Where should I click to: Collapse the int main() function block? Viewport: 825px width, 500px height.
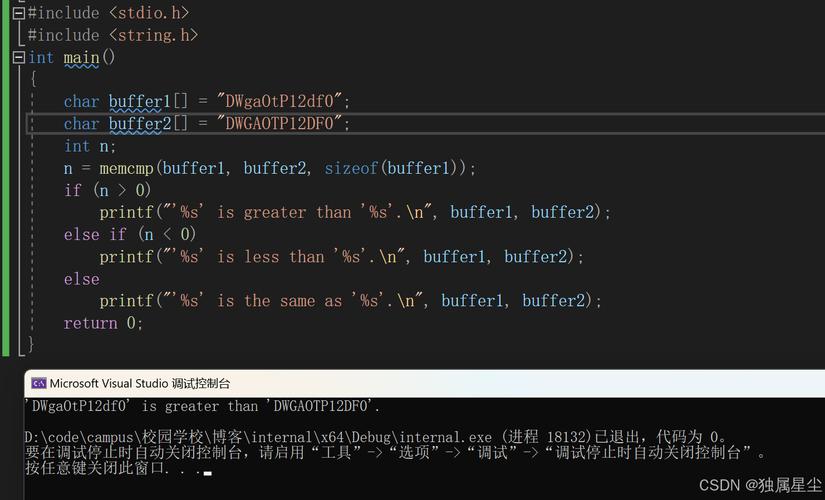pos(18,57)
